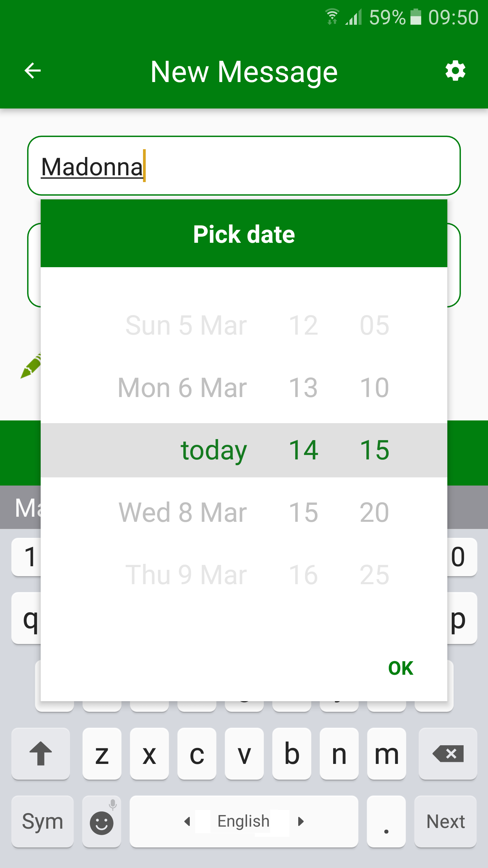Image resolution: width=488 pixels, height=868 pixels.
Task: Select minute 10 in time wheel
Action: pos(374,388)
